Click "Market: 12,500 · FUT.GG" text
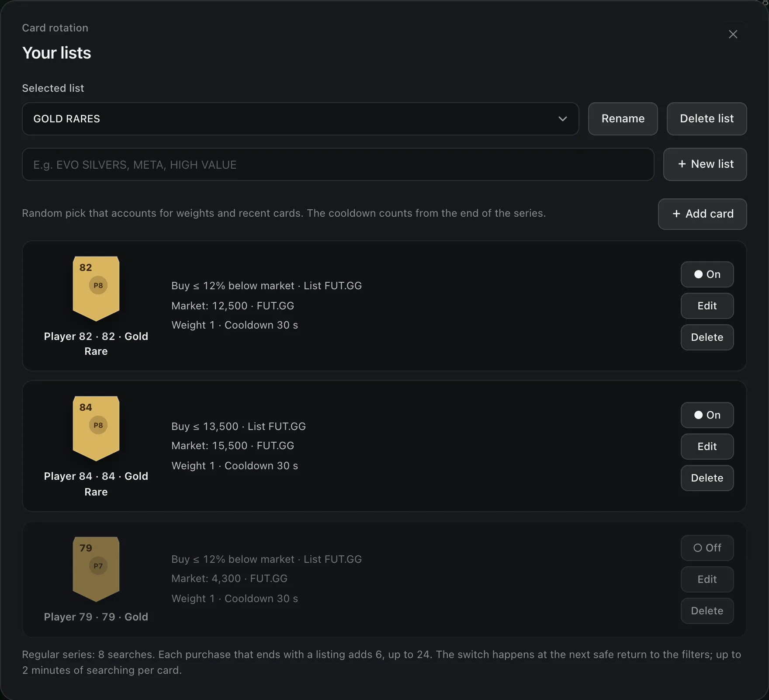Image resolution: width=769 pixels, height=700 pixels. (x=233, y=306)
